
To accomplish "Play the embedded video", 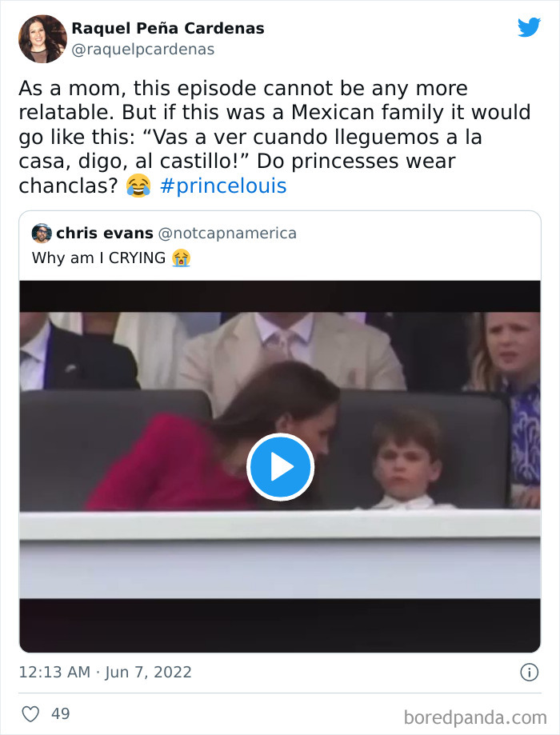I will coord(279,467).
